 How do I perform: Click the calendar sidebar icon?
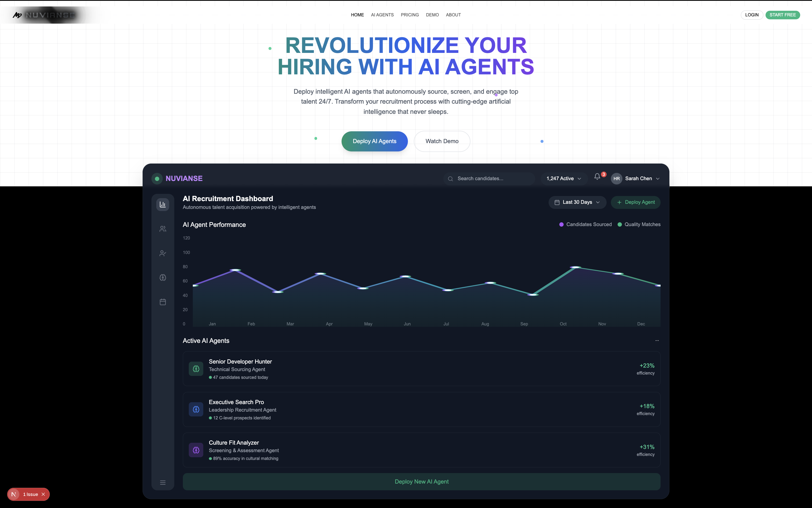click(x=163, y=302)
